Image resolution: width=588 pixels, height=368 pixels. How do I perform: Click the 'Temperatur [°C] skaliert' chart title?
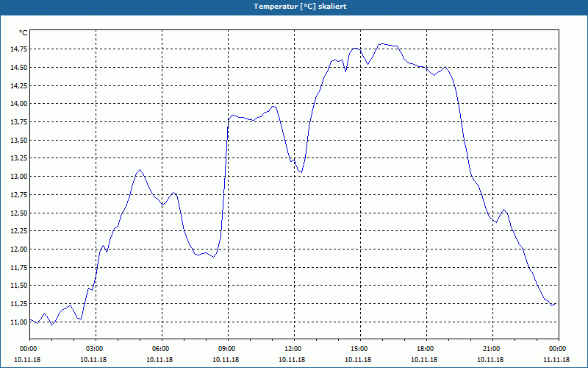tap(300, 7)
